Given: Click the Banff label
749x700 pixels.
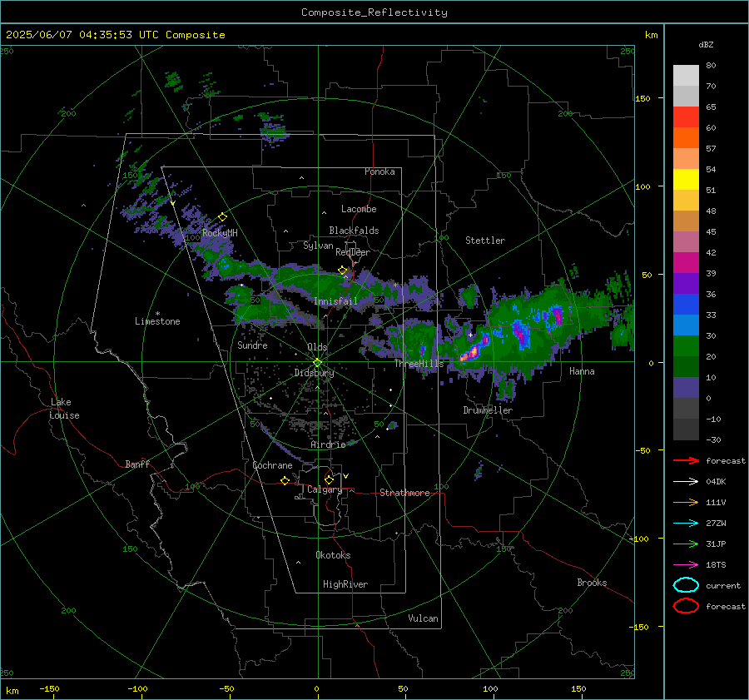Looking at the screenshot, I should point(137,464).
